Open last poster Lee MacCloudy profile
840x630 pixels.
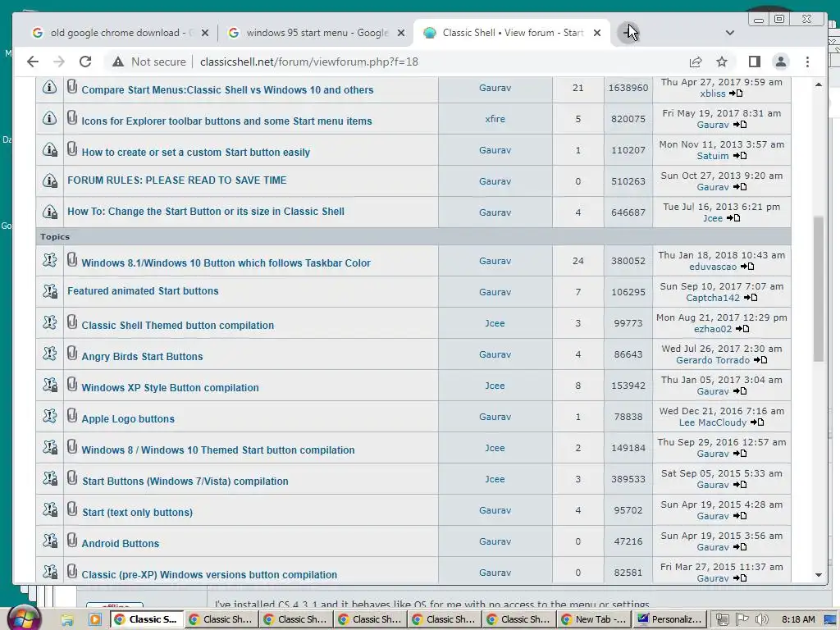click(x=713, y=422)
